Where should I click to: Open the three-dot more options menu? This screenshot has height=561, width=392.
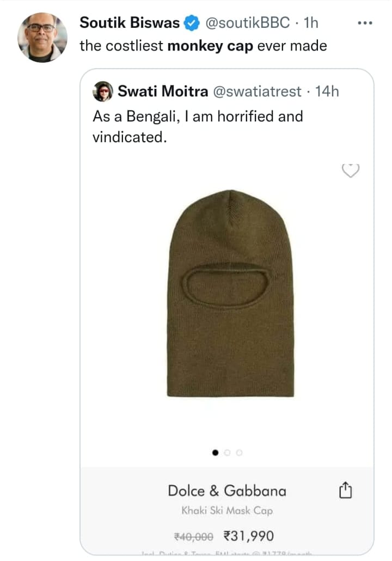pyautogui.click(x=365, y=23)
